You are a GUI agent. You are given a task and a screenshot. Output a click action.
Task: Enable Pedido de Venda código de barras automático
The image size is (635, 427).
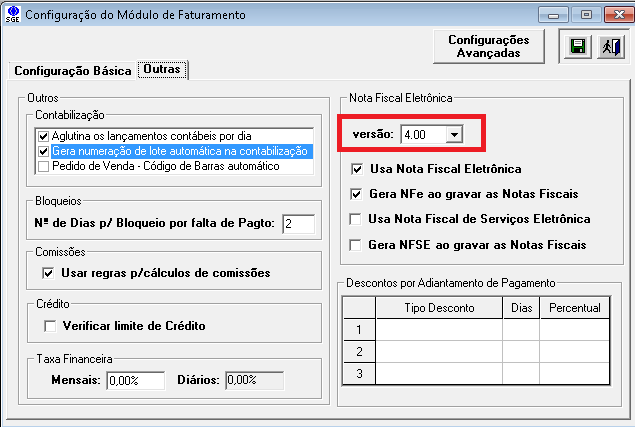42,166
